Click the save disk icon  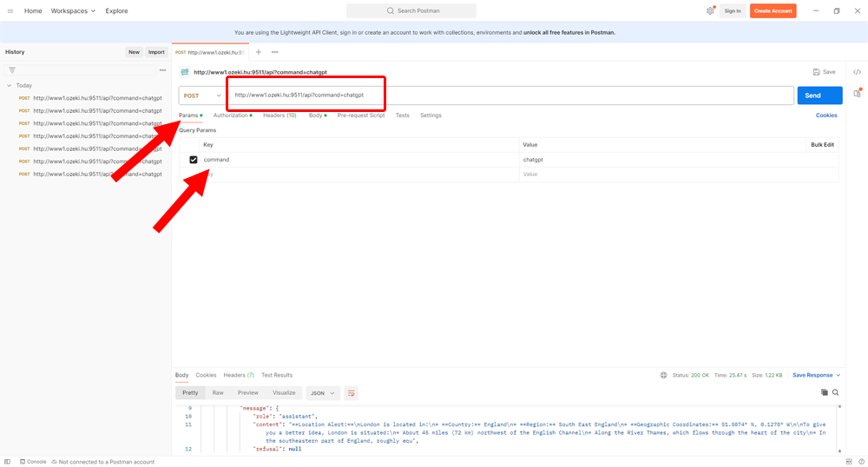coord(817,72)
